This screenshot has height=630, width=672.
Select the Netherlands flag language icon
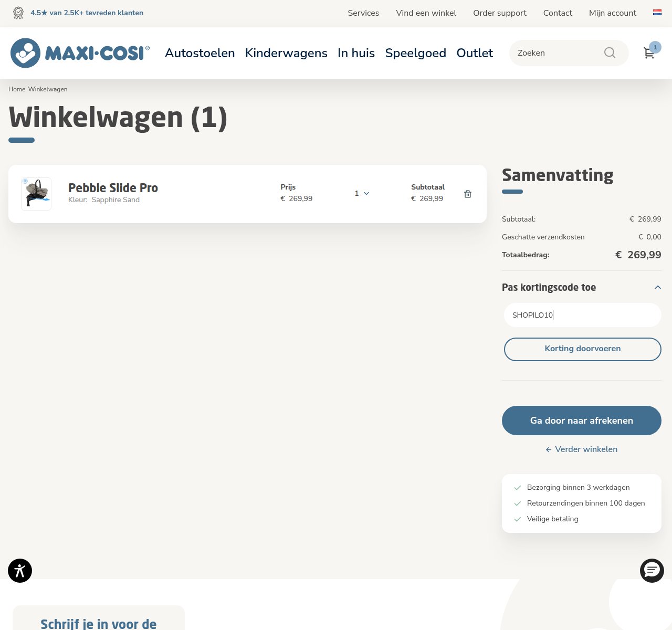(657, 13)
